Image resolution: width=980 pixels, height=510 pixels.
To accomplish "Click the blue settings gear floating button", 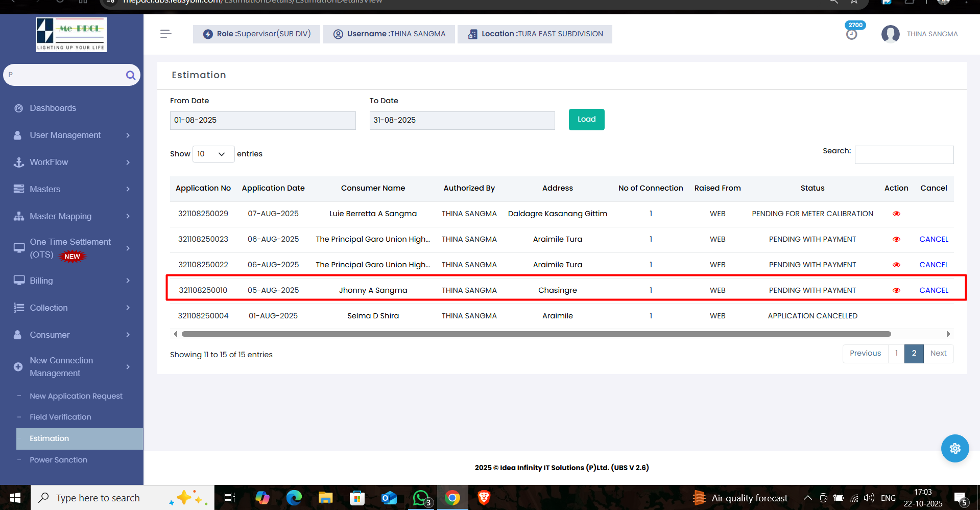I will coord(954,448).
